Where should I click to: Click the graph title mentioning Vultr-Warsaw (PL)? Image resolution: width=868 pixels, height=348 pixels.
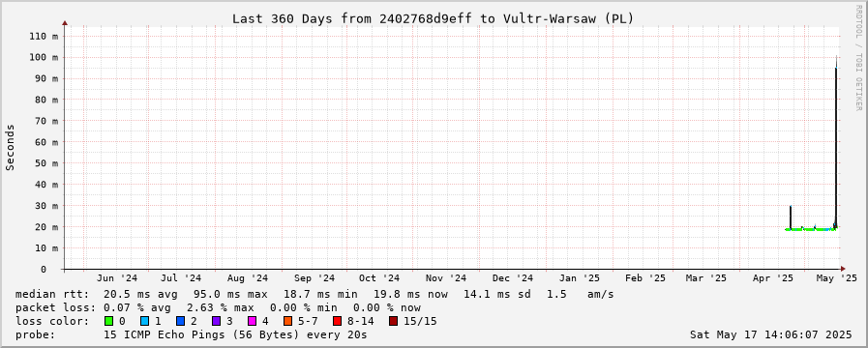[x=433, y=18]
